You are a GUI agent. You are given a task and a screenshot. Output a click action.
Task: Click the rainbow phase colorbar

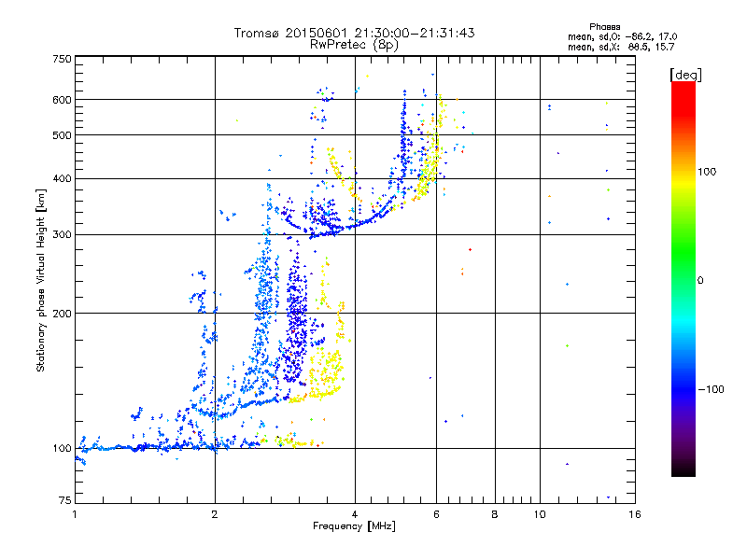click(x=684, y=278)
